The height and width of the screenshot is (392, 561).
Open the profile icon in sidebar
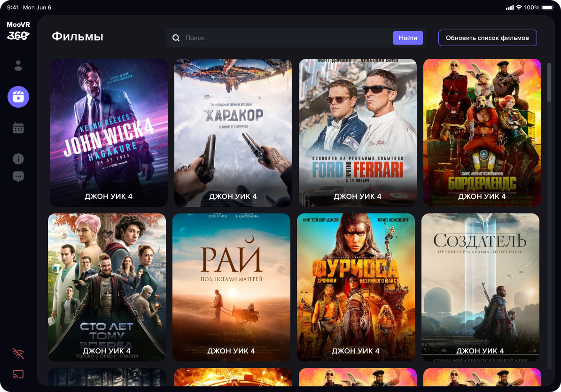click(18, 66)
